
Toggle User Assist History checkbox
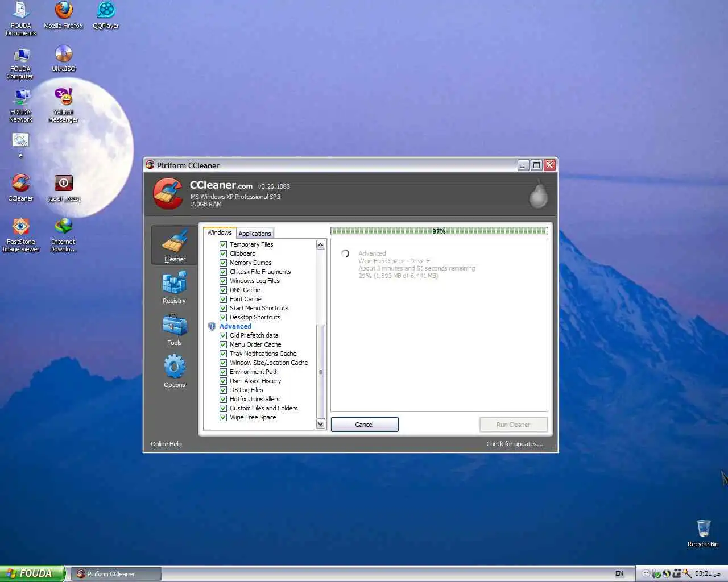point(224,381)
